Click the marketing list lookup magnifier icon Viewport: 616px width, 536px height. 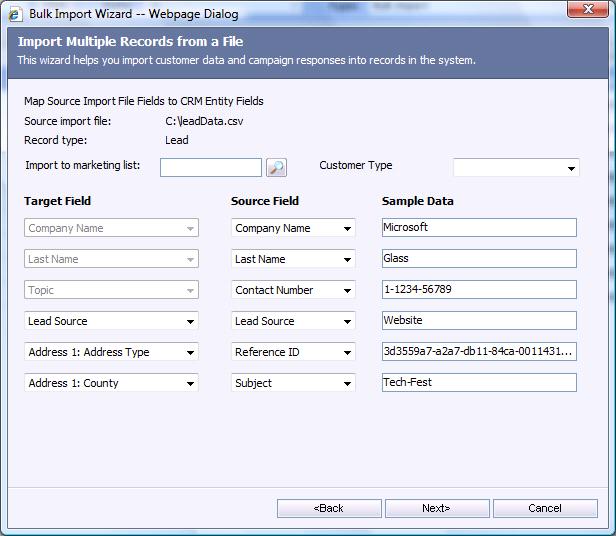tap(276, 167)
